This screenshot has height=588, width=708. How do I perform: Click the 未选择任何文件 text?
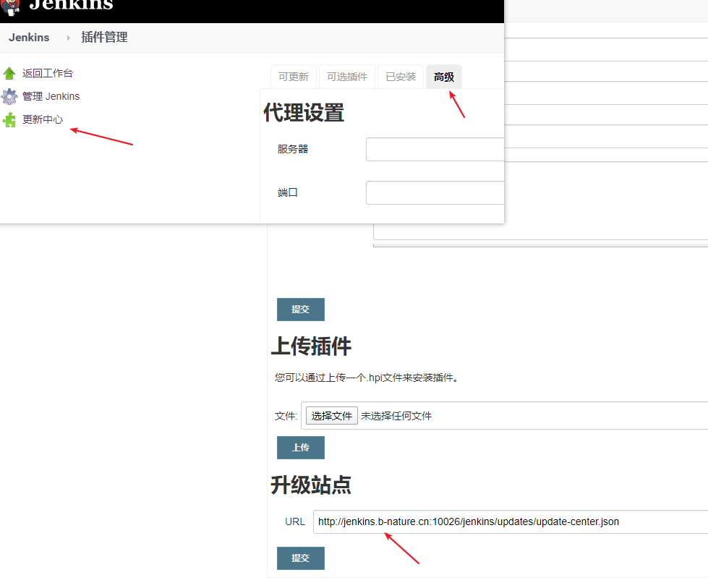396,416
